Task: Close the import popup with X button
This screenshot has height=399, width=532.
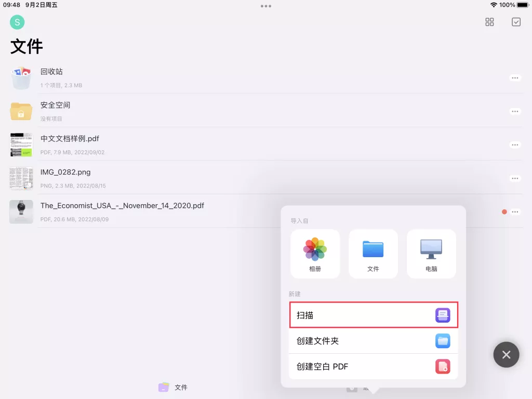Action: click(x=506, y=355)
